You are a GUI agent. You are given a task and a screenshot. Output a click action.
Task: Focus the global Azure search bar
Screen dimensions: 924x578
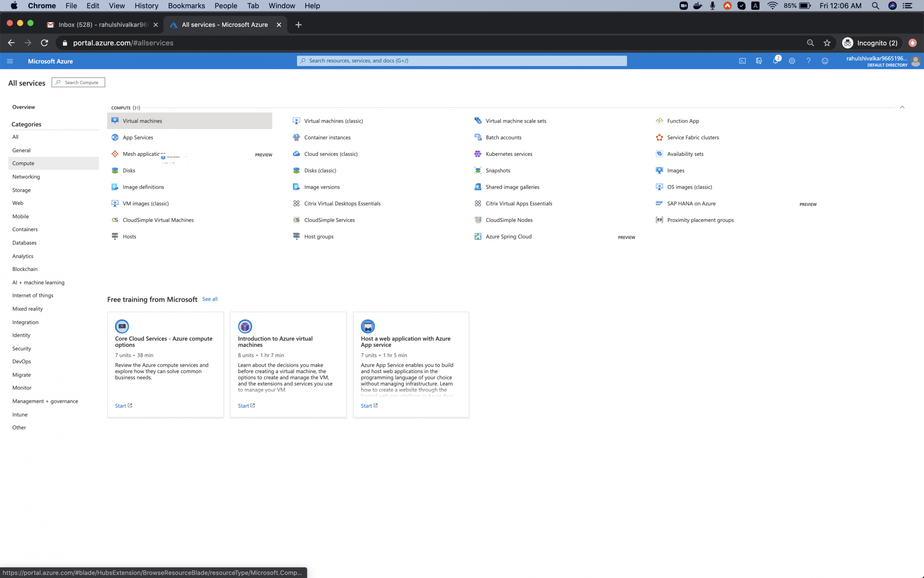point(462,61)
